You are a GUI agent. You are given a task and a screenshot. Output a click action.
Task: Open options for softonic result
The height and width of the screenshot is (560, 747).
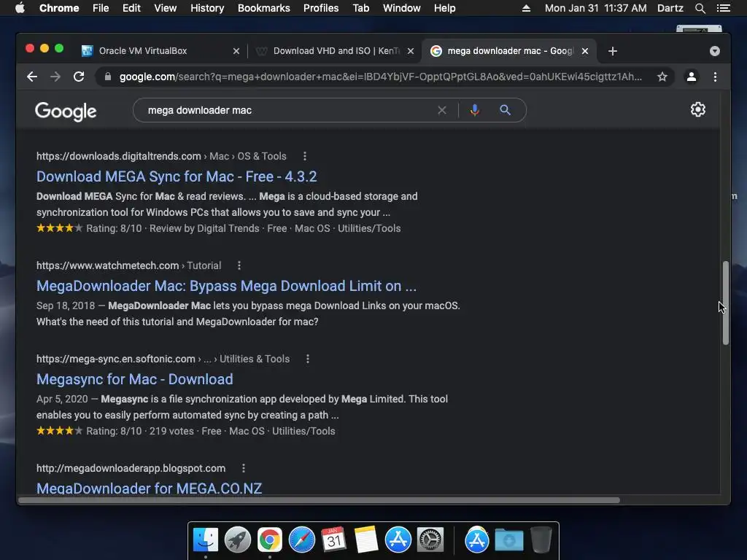(308, 359)
